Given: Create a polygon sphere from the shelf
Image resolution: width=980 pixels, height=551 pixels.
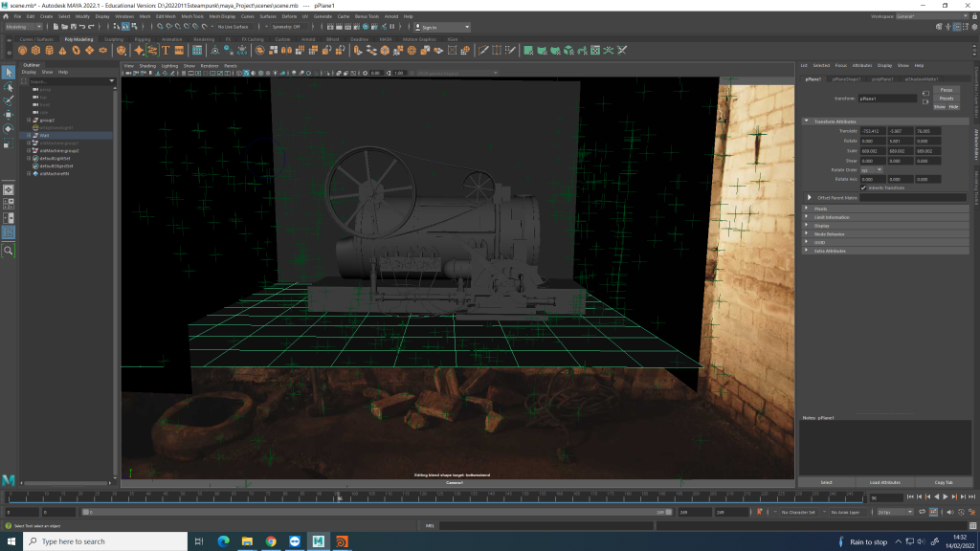Looking at the screenshot, I should tap(22, 50).
